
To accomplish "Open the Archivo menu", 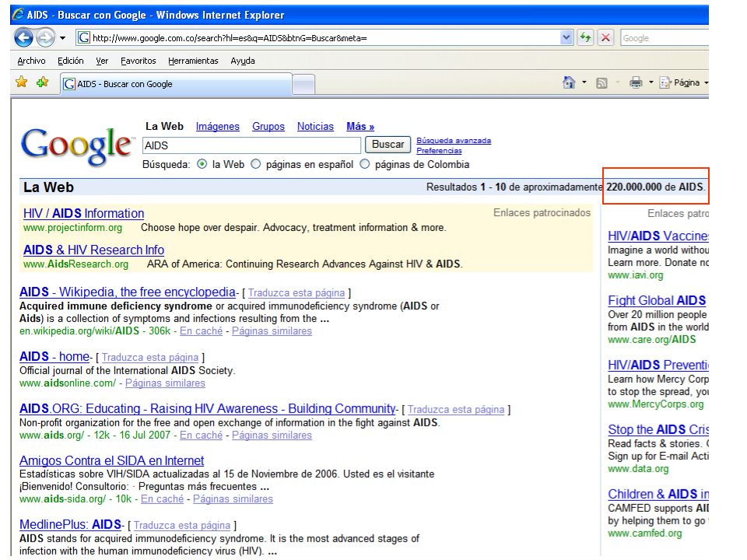I will click(x=31, y=61).
